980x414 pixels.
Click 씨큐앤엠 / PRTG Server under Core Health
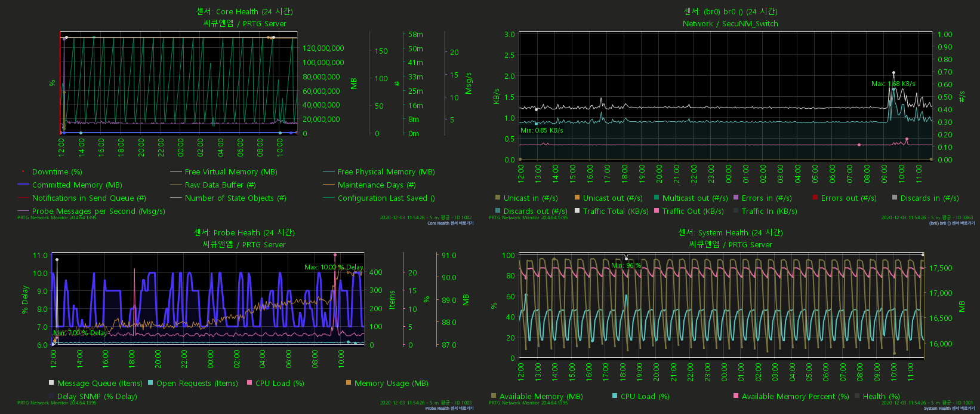[x=245, y=24]
